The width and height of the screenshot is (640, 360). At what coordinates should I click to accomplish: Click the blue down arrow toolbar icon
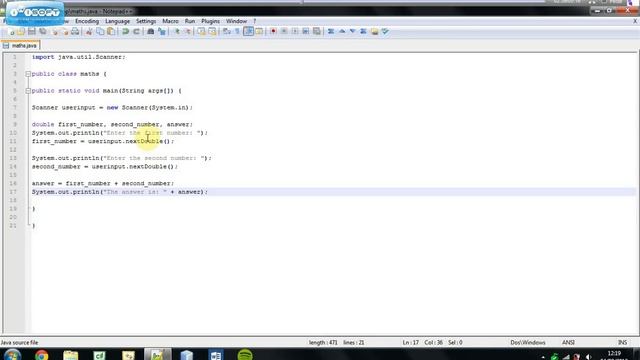[x=353, y=31]
